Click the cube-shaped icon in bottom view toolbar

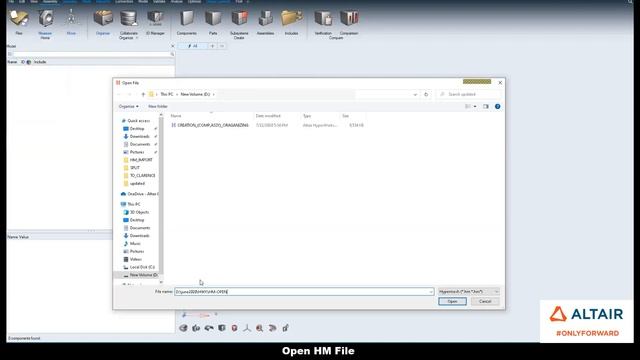(x=222, y=328)
